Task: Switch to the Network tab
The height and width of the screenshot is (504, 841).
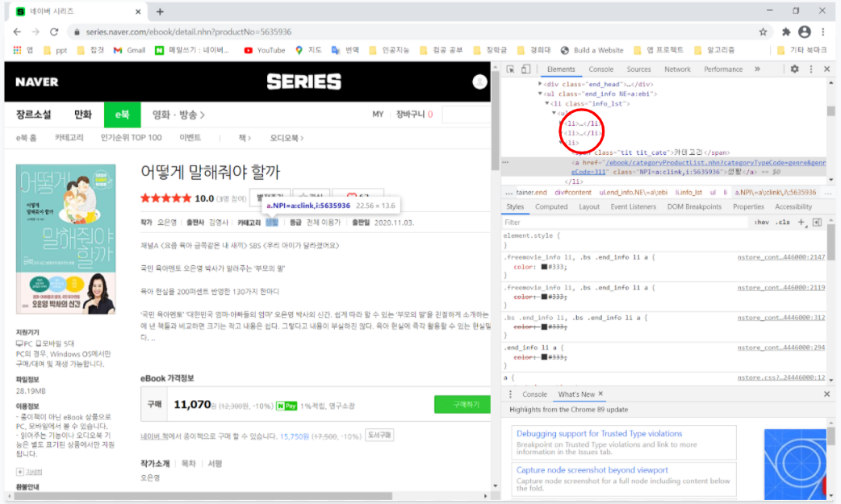Action: pos(677,69)
